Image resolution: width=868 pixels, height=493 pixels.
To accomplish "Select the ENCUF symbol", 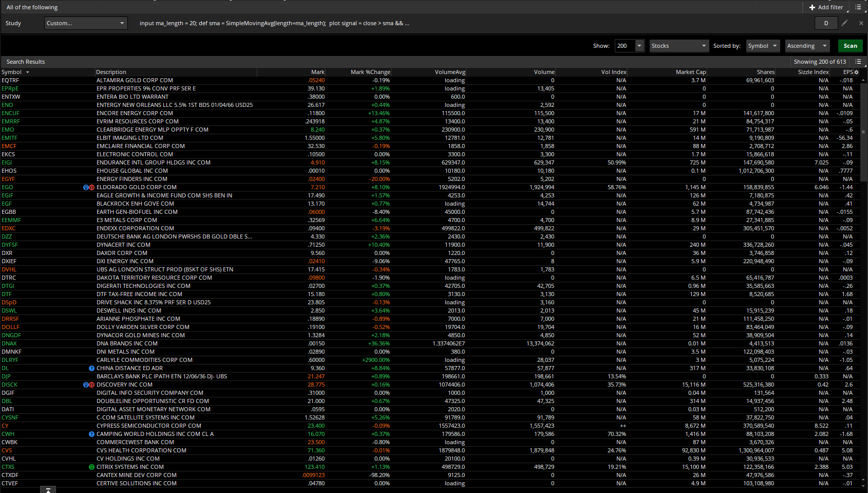I will click(10, 114).
